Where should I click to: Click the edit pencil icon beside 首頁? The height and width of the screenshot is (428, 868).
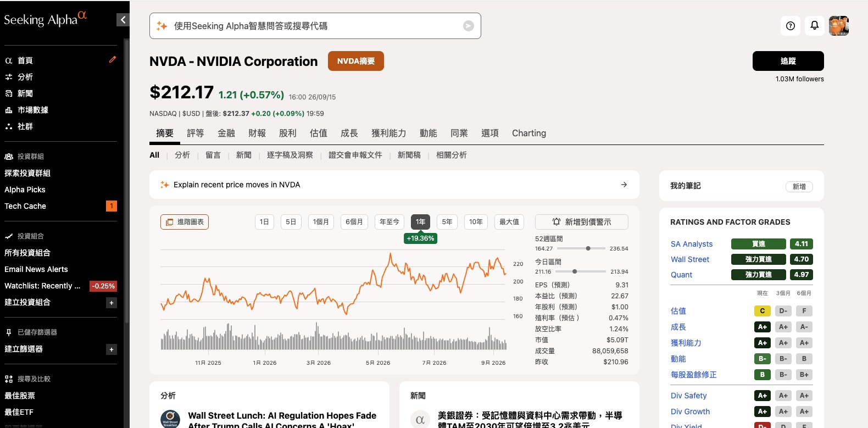point(113,59)
